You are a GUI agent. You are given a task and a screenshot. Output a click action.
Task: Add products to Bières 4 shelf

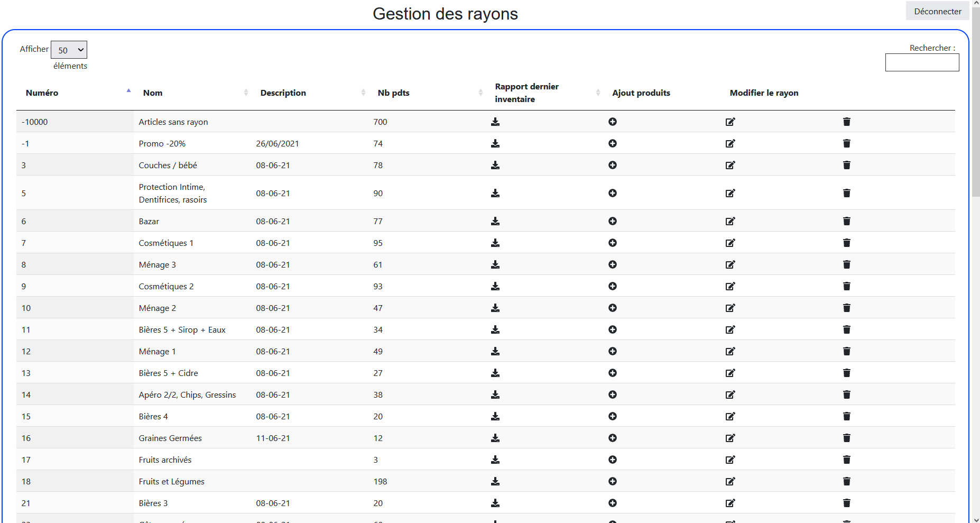click(613, 416)
